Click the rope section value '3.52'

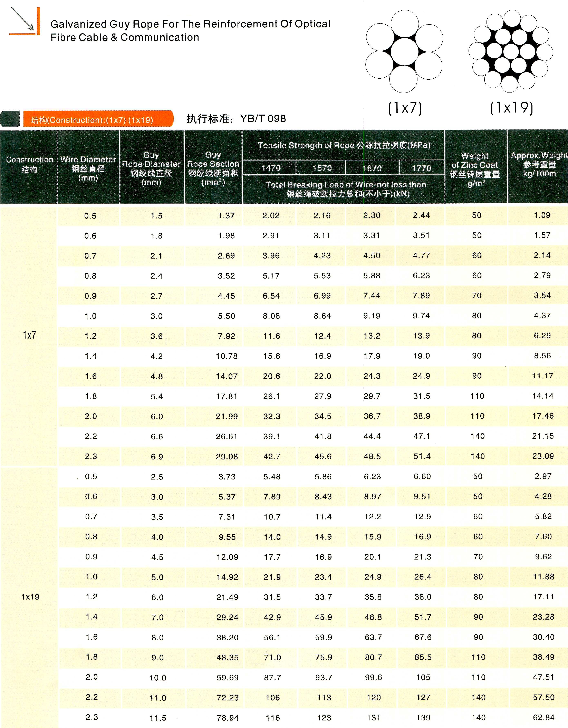click(x=226, y=276)
